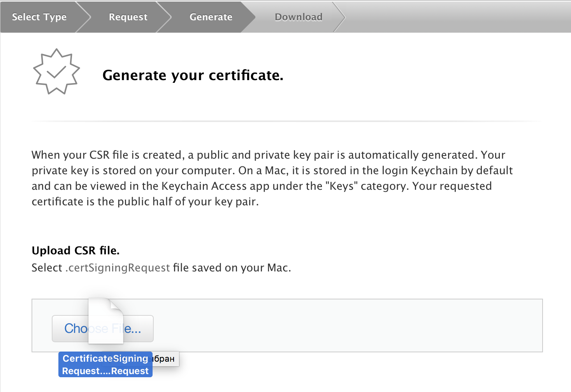Click the 'Generate your certificate.' heading

pos(193,75)
